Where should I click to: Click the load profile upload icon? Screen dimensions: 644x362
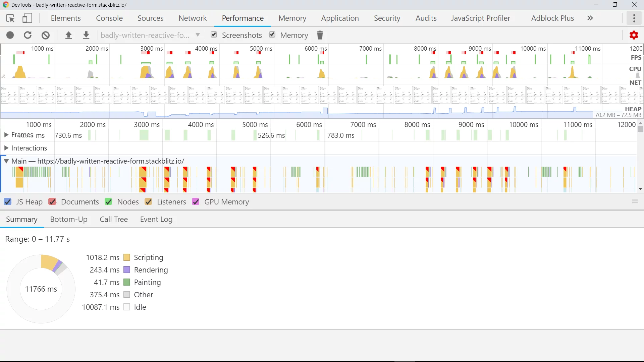pyautogui.click(x=68, y=35)
